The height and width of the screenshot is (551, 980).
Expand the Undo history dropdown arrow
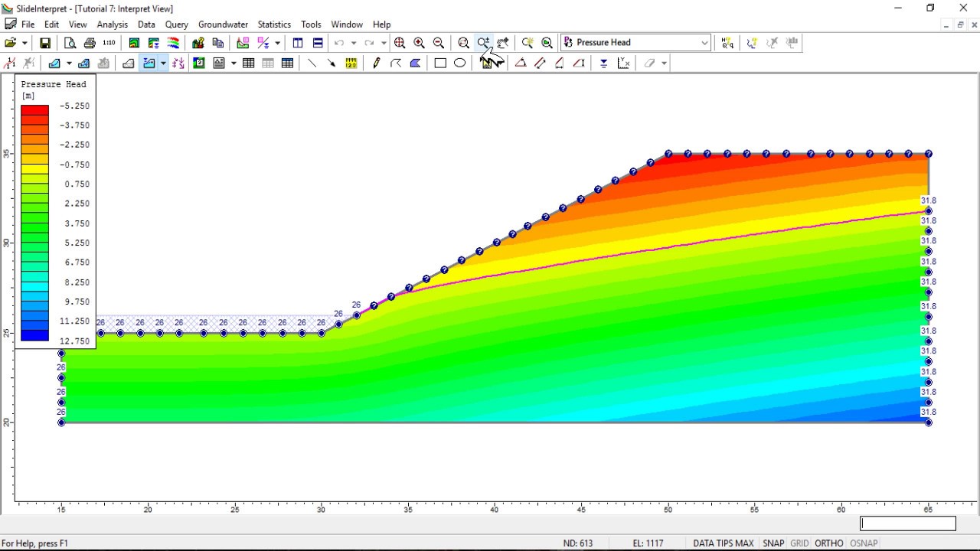click(353, 43)
